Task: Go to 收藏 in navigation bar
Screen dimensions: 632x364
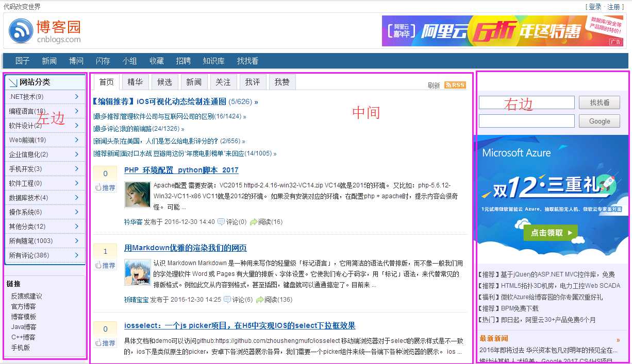Action: click(157, 61)
